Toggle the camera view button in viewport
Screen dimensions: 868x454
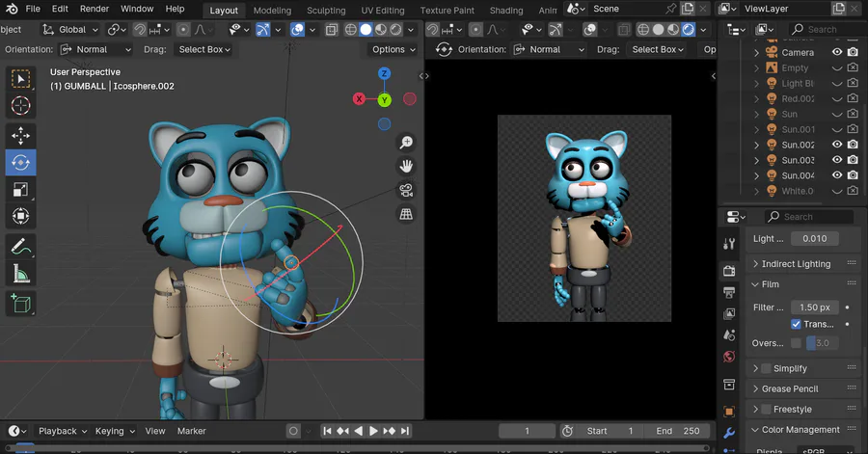(406, 190)
